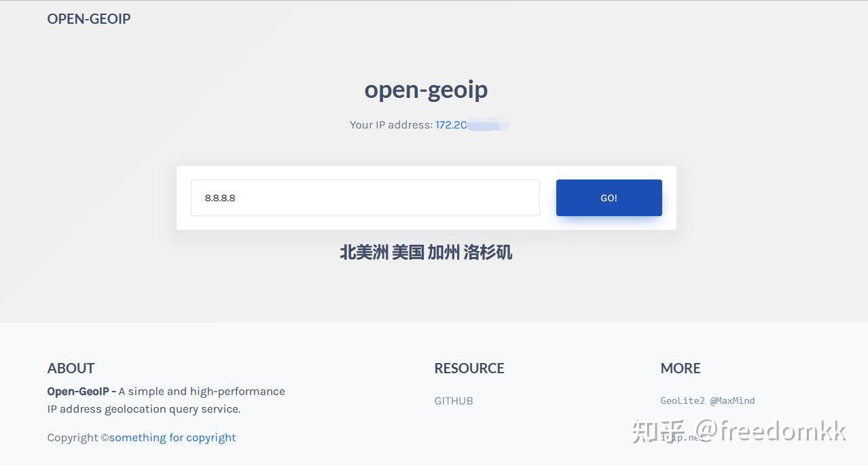
Task: Click the Copyright © footer text
Action: [77, 437]
